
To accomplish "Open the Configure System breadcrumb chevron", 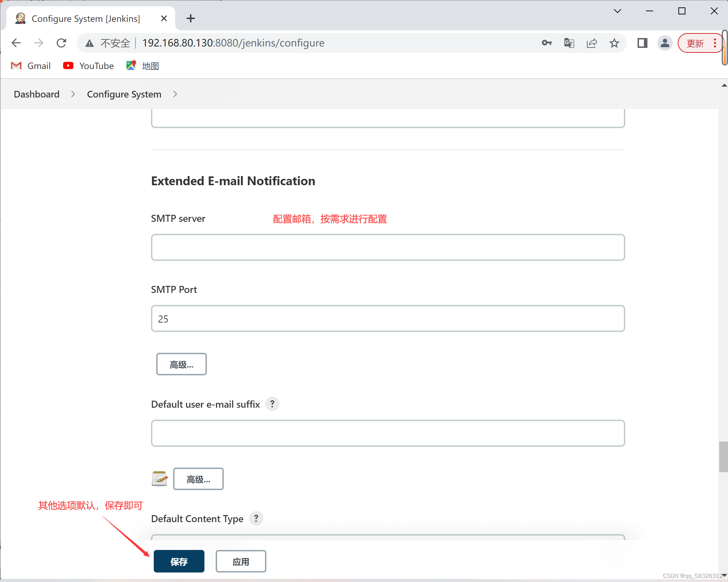I will tap(175, 94).
